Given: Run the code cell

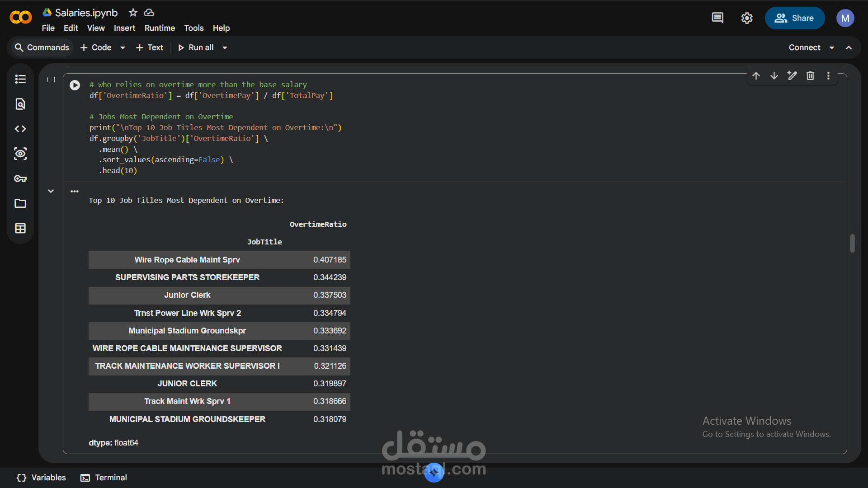Looking at the screenshot, I should point(75,85).
